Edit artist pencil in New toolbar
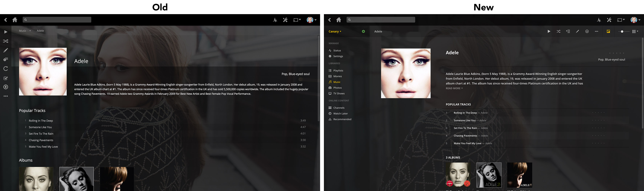The image size is (644, 191). tap(578, 31)
